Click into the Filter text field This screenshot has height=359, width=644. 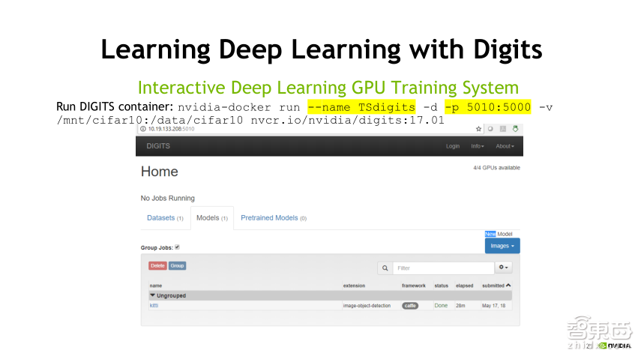tap(443, 268)
